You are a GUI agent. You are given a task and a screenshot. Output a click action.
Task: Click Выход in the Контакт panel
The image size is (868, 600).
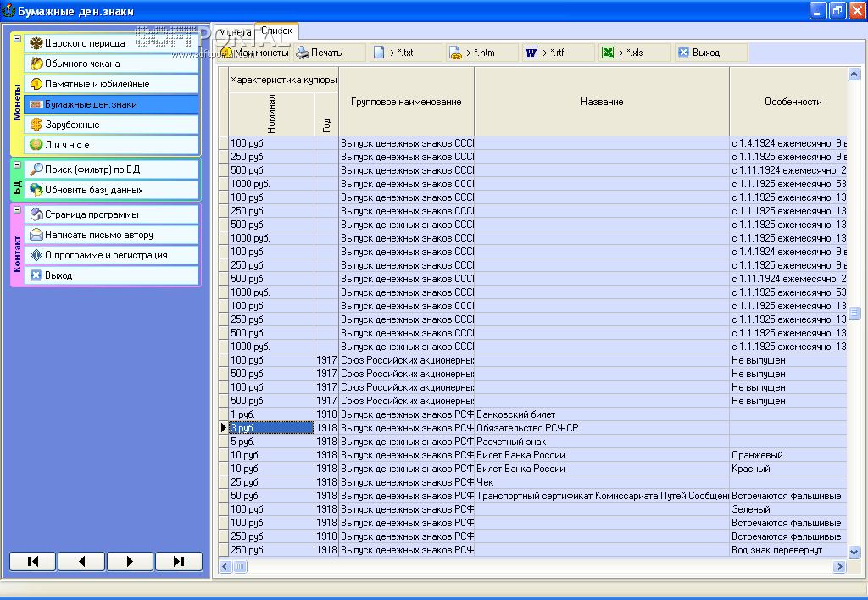tap(111, 275)
